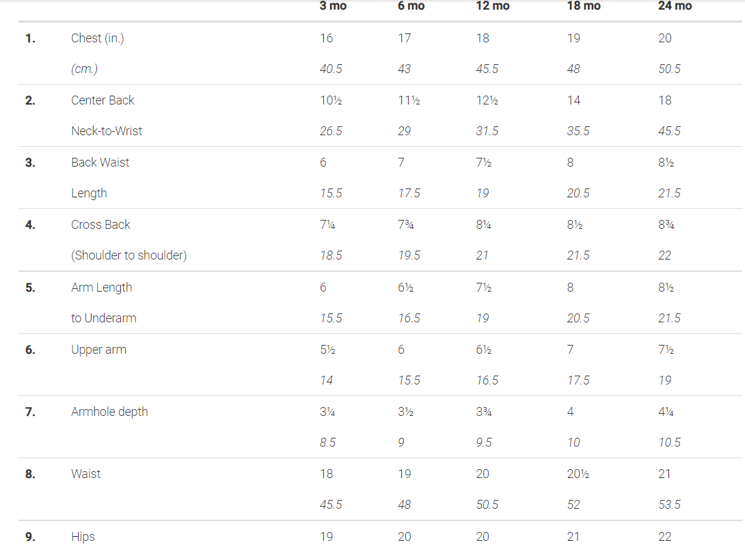Select the Arm Length row label
The width and height of the screenshot is (745, 560).
click(101, 288)
